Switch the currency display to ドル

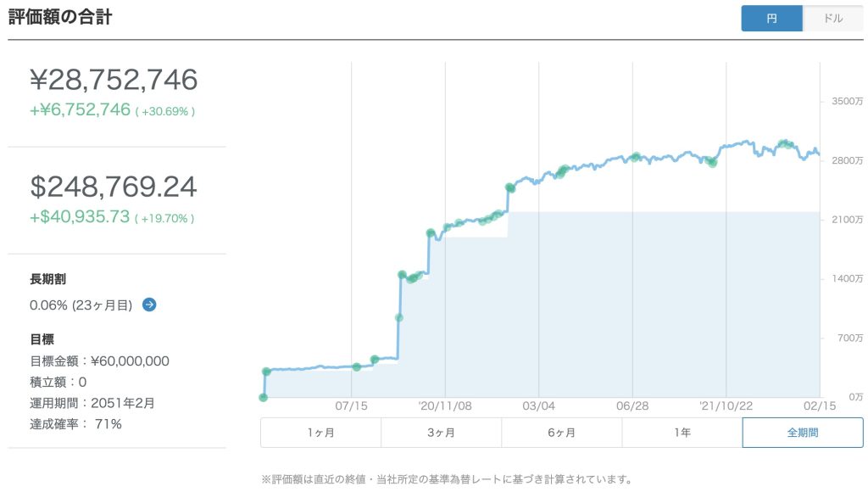(x=832, y=19)
